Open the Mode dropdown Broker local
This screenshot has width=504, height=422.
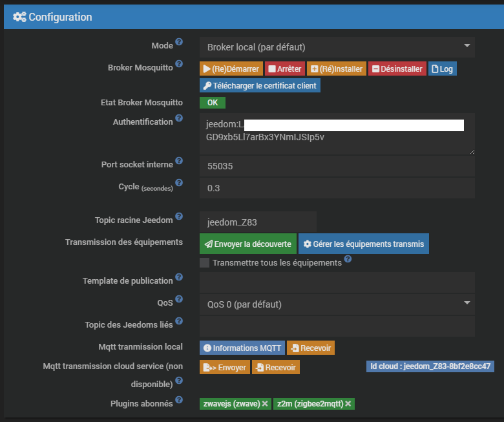[x=337, y=47]
